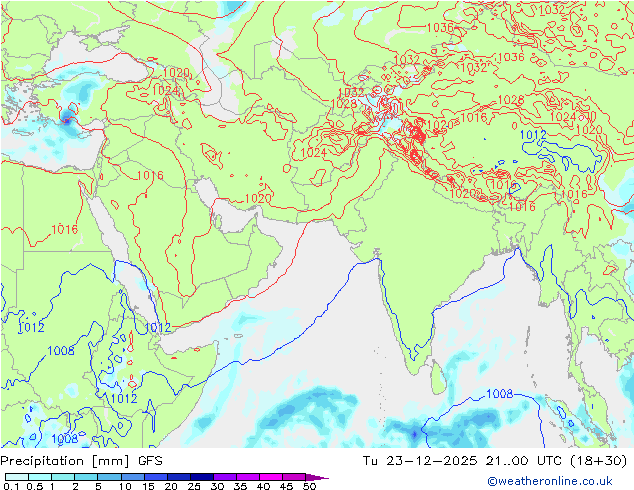Pick the 35–40 mm legend color swatch
This screenshot has width=634, height=490.
coord(248,477)
